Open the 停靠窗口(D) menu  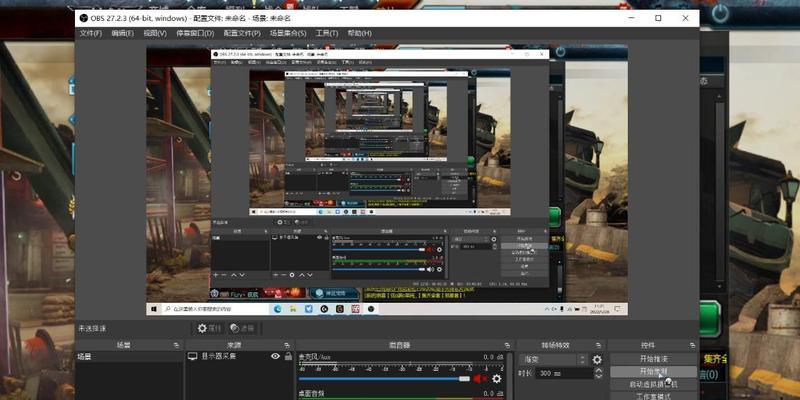pyautogui.click(x=195, y=33)
